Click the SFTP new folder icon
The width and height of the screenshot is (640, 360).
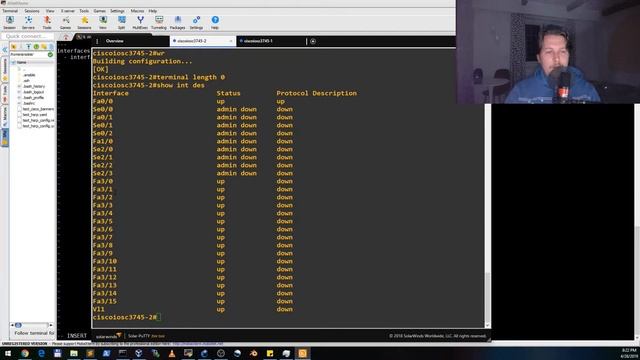[x=44, y=47]
